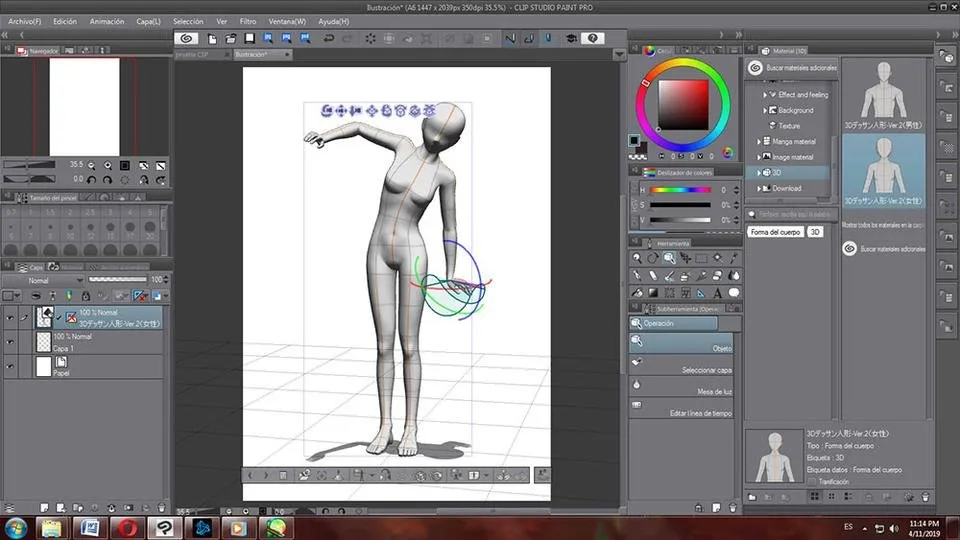Click the Undo arrow in the toolbar
960x540 pixels.
[x=329, y=38]
